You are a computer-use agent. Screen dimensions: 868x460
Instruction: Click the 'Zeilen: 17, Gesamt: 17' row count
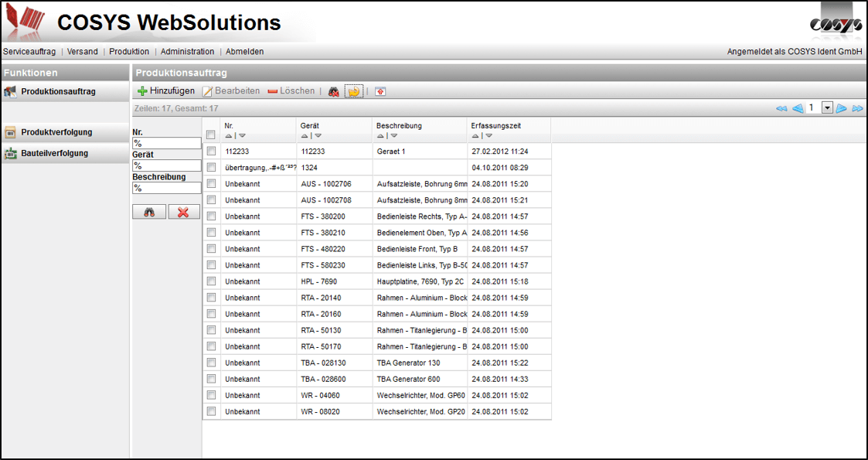coord(176,108)
